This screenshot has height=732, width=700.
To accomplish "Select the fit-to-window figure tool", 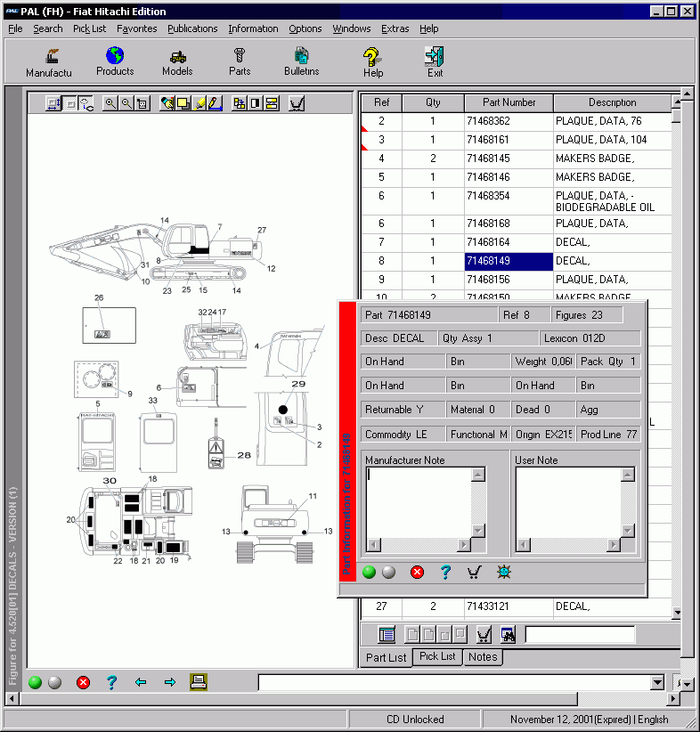I will click(53, 103).
